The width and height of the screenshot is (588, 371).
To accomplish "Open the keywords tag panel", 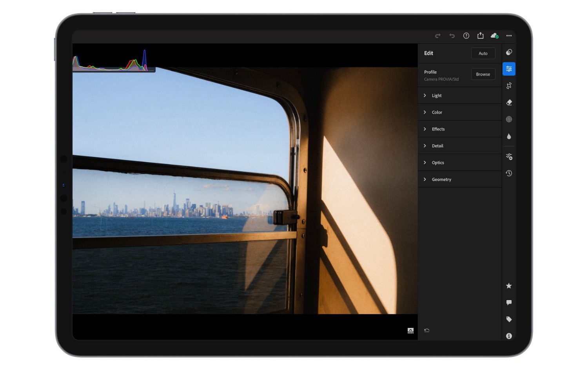I will pyautogui.click(x=509, y=319).
